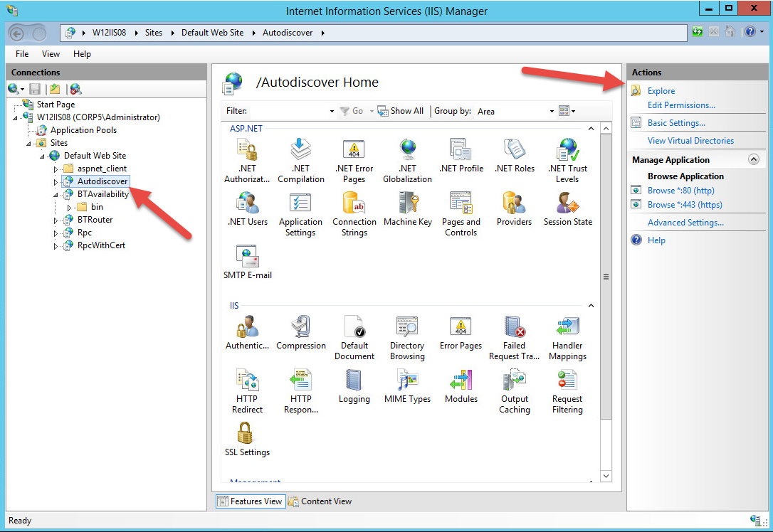Open the view mode dropdown next to Group by

click(x=567, y=112)
